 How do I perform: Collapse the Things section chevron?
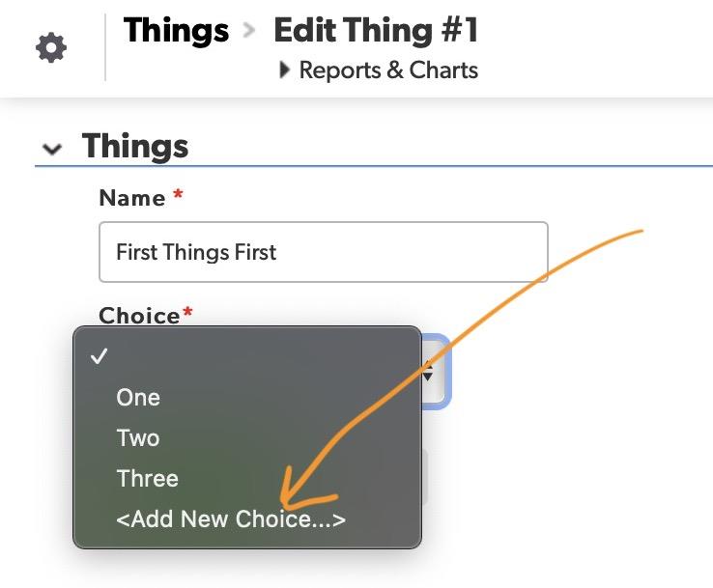coord(53,149)
